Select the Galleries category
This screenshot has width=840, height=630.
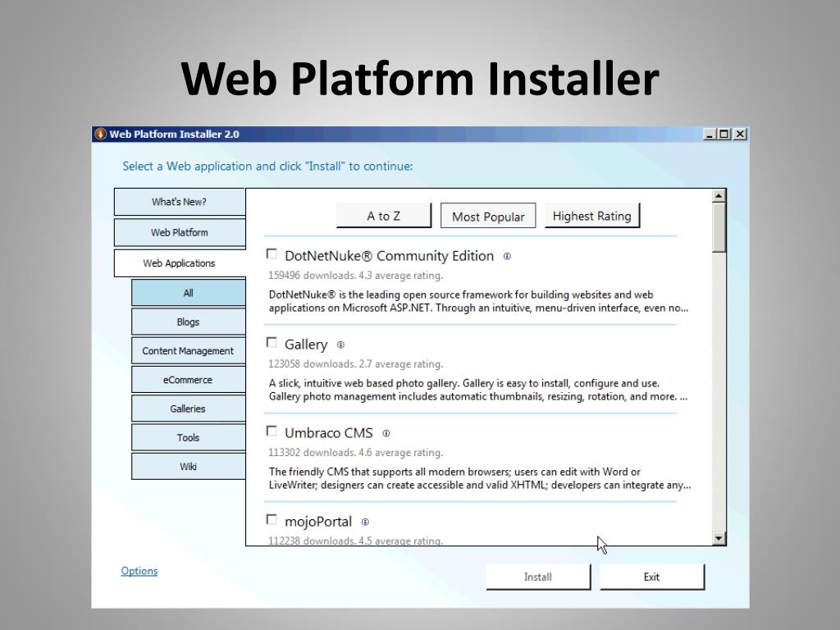[x=188, y=409]
